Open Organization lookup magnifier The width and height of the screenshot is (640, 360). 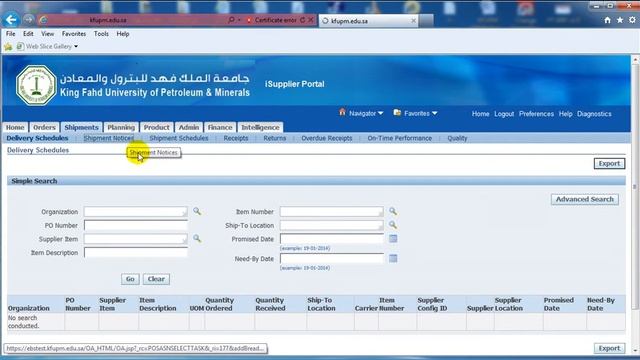tap(197, 211)
